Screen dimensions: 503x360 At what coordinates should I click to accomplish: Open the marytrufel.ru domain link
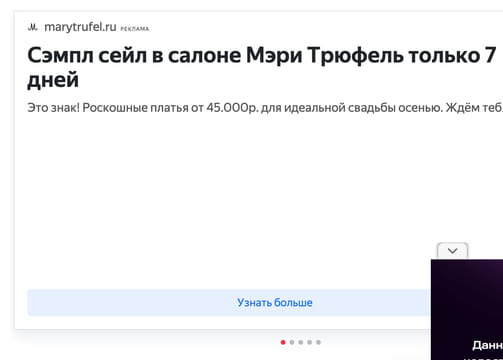80,27
